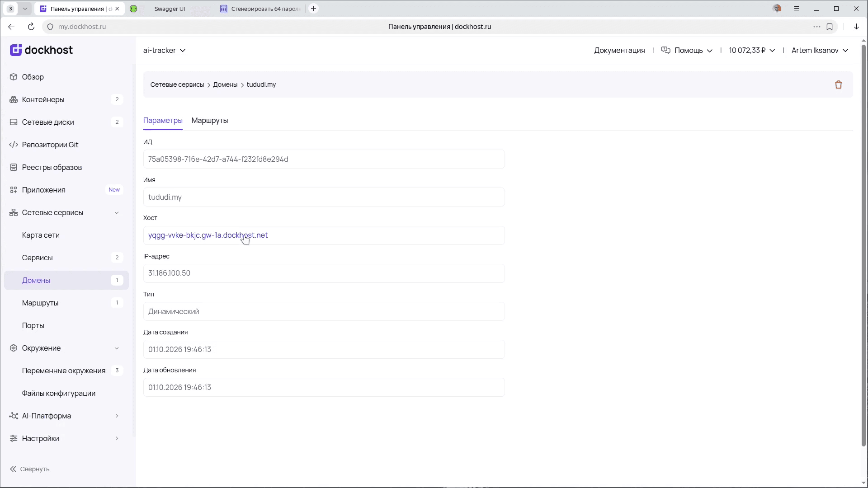Open Карта сети in sidebar
Screen dimensions: 868x488
pos(66,235)
